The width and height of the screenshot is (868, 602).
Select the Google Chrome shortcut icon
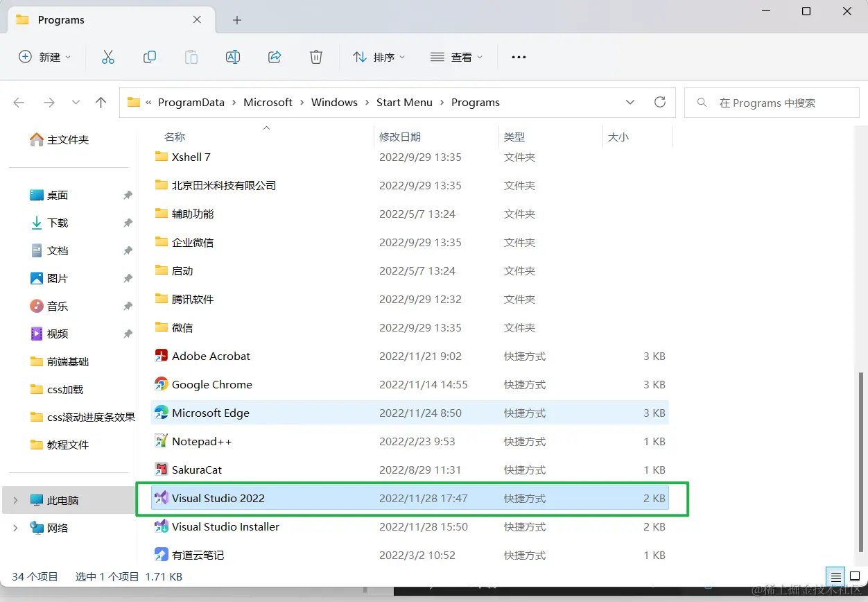pyautogui.click(x=161, y=384)
